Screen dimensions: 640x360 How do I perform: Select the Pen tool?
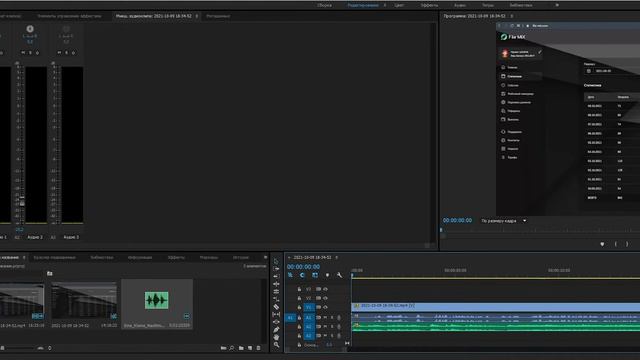tap(276, 329)
